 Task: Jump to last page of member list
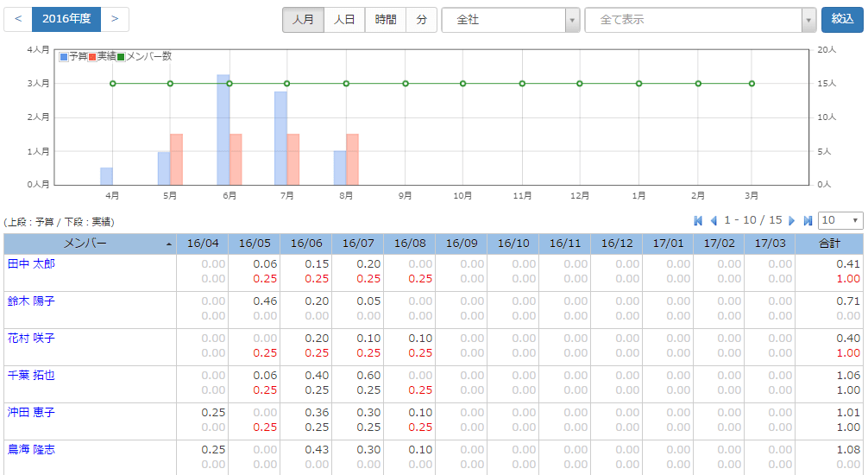[808, 221]
